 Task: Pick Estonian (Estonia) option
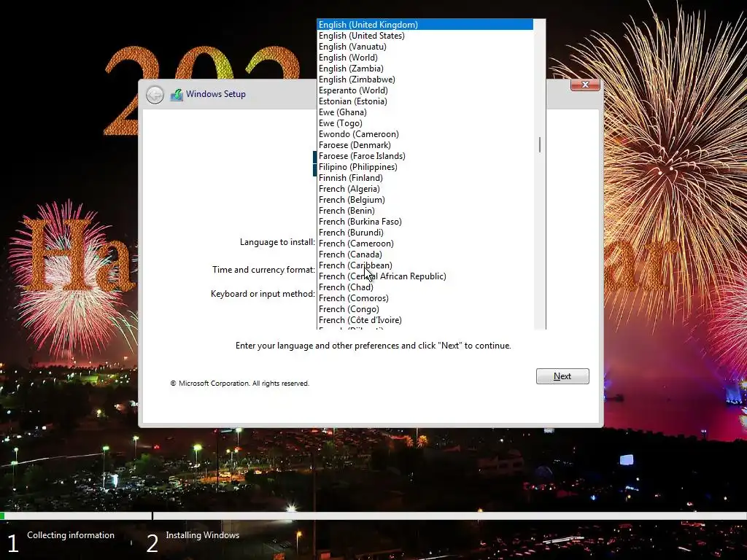pos(425,101)
